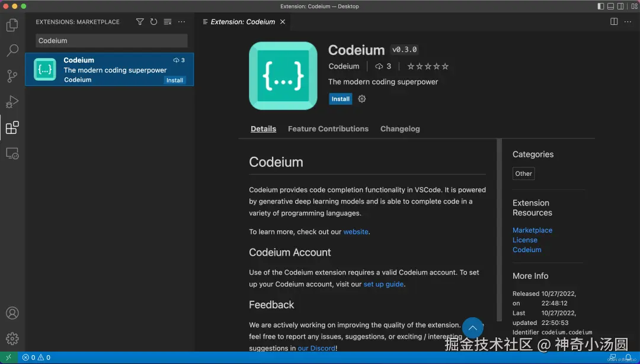Toggle primary side bar layout icon
The width and height of the screenshot is (640, 364).
click(601, 6)
